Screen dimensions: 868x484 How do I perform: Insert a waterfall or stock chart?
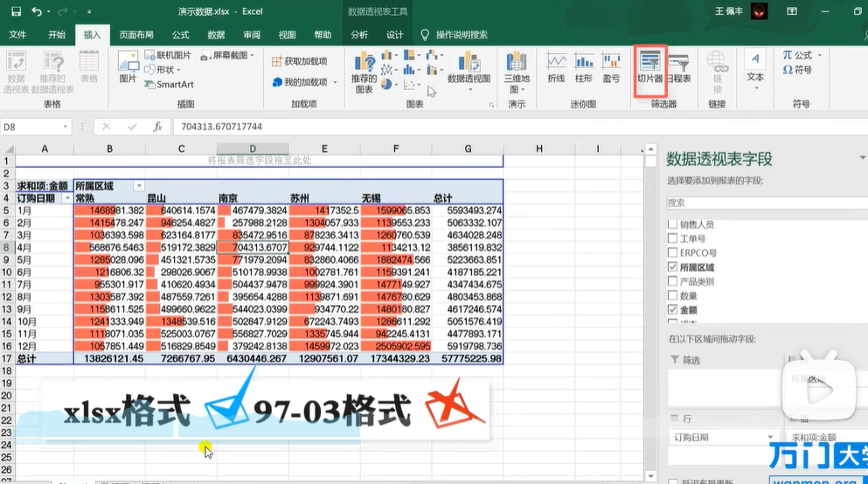pos(434,55)
